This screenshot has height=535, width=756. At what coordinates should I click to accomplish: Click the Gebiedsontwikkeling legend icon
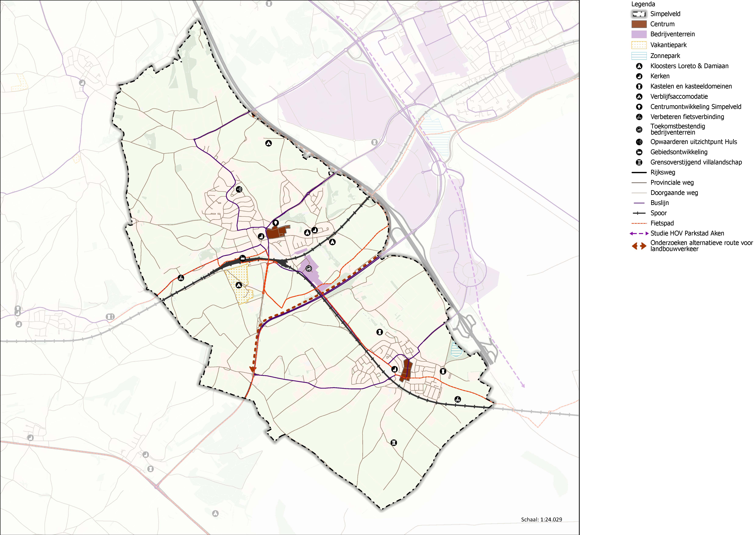[x=639, y=152]
